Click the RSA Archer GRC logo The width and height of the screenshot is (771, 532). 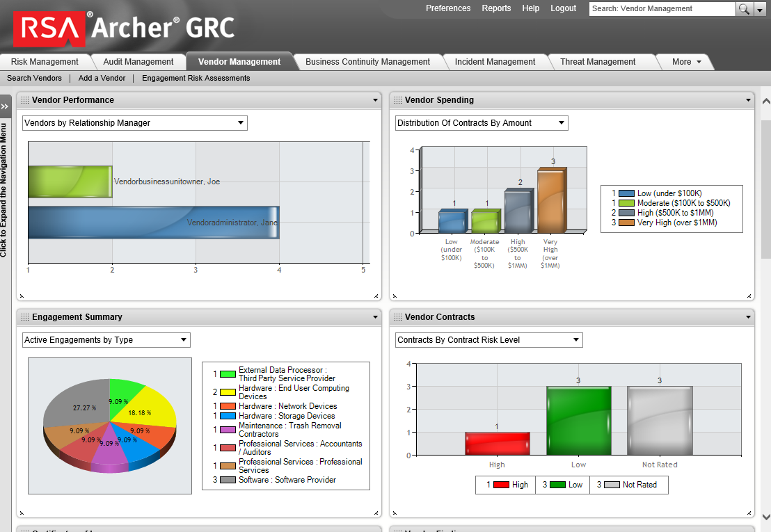124,28
